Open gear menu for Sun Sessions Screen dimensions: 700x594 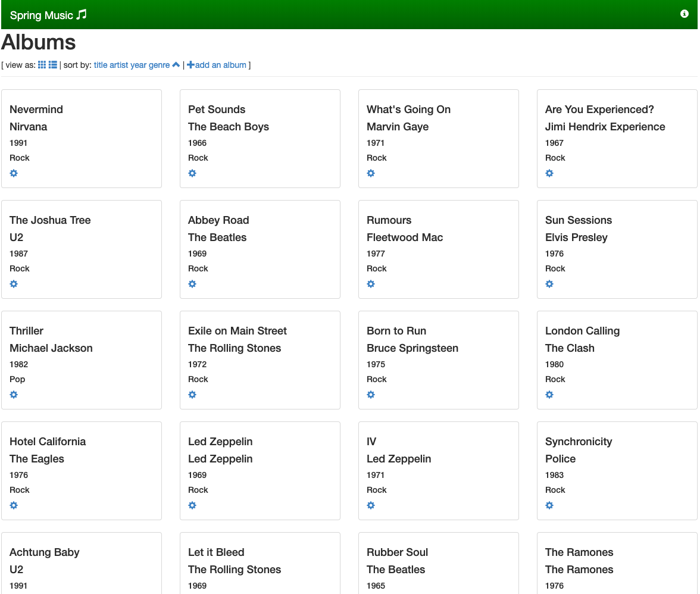click(549, 284)
